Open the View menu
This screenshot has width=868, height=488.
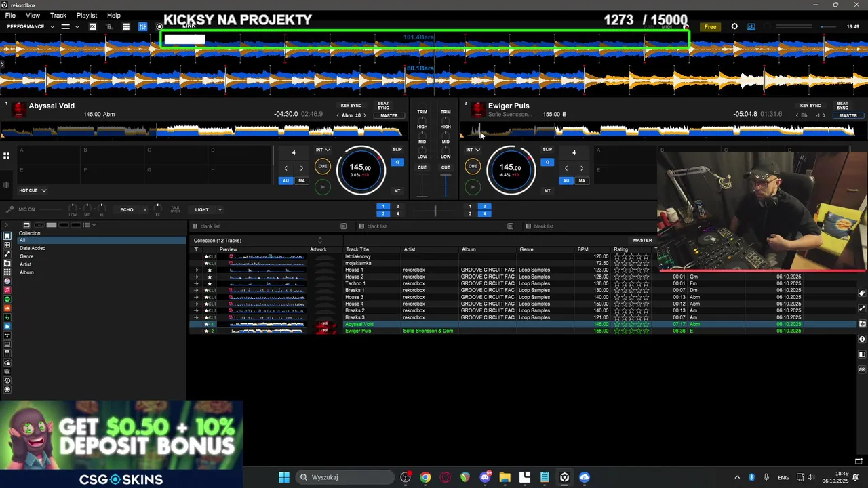click(33, 15)
